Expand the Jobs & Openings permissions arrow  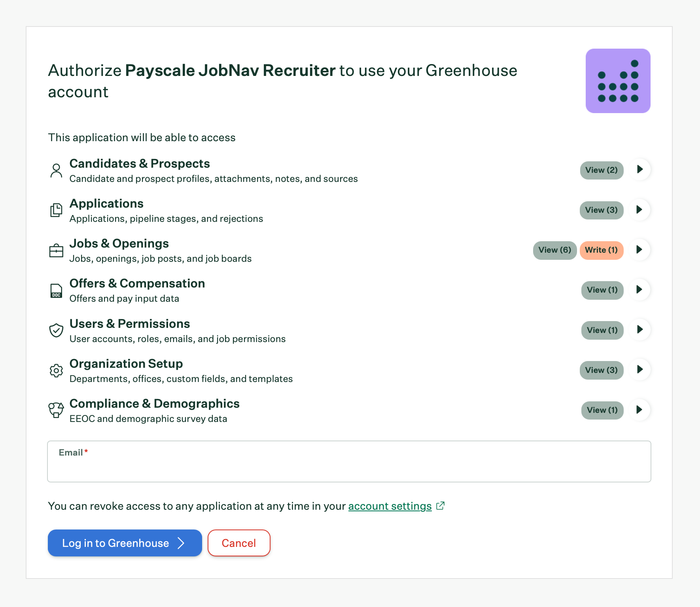(x=639, y=250)
